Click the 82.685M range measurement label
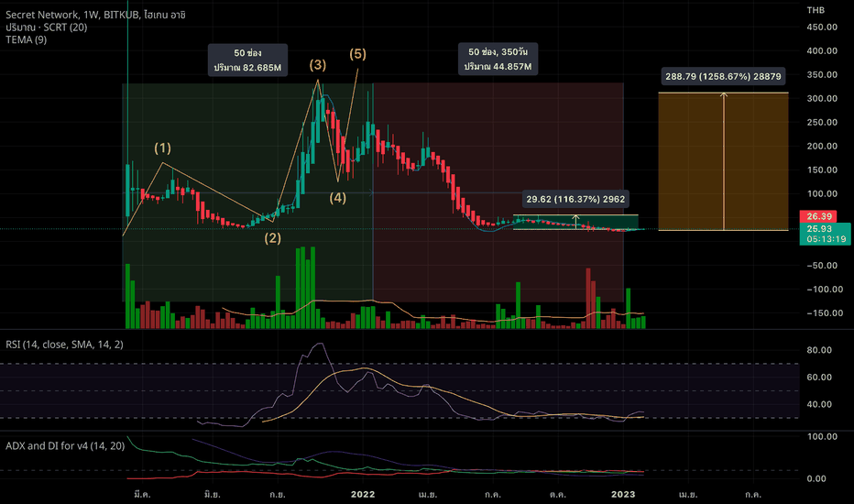The image size is (854, 504). tap(247, 60)
